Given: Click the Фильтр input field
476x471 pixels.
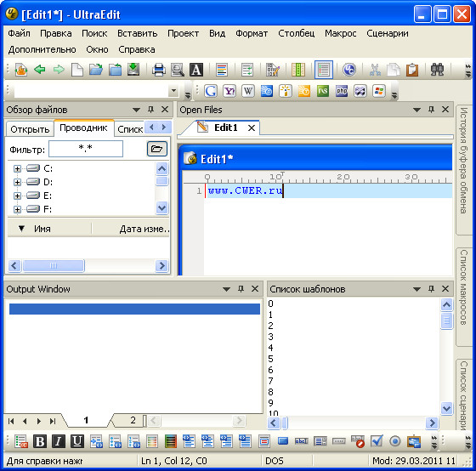Looking at the screenshot, I should point(86,149).
